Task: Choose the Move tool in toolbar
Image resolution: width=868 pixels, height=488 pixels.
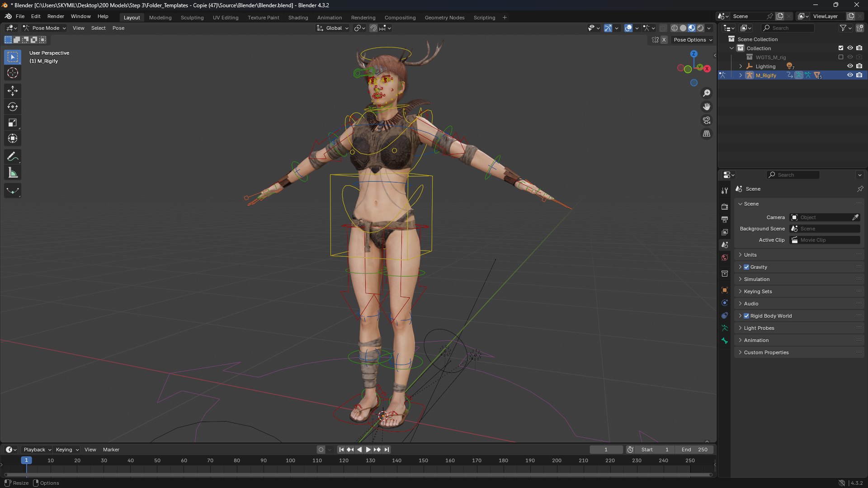Action: pyautogui.click(x=13, y=91)
